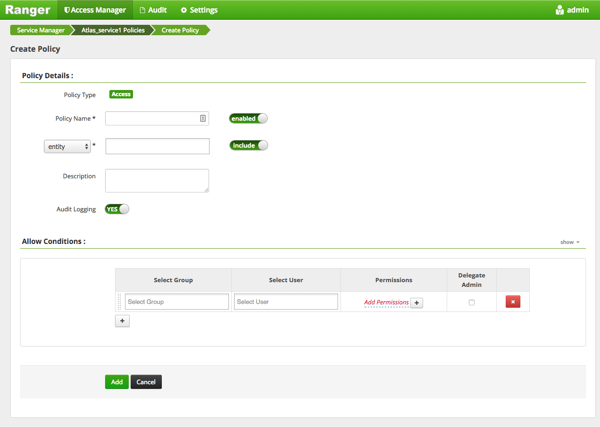Viewport: 600px width, 427px height.
Task: Click the icon inside Policy Name field
Action: point(202,118)
